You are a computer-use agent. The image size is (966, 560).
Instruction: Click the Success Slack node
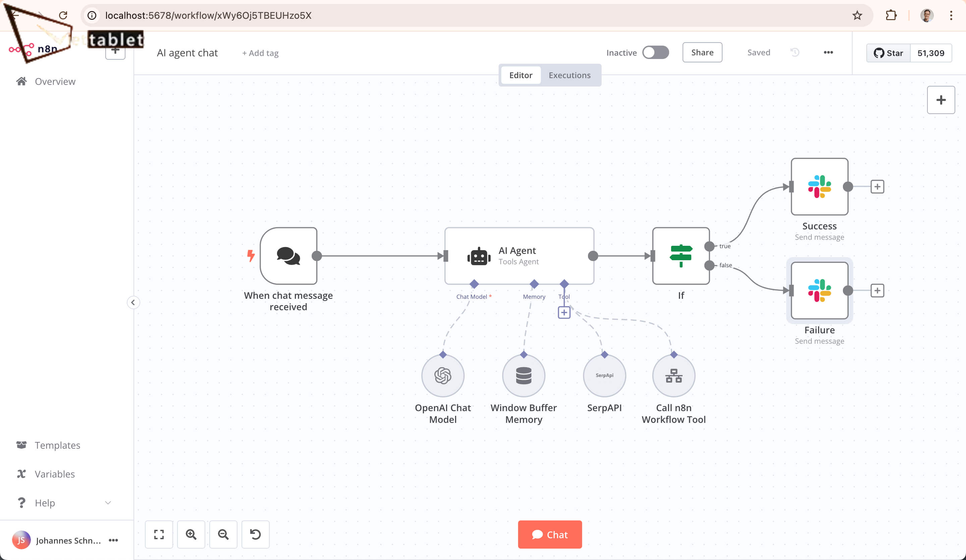[x=819, y=187]
